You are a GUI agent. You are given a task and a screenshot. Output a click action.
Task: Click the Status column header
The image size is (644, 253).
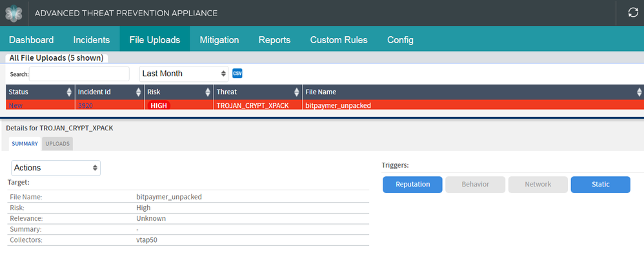point(40,92)
